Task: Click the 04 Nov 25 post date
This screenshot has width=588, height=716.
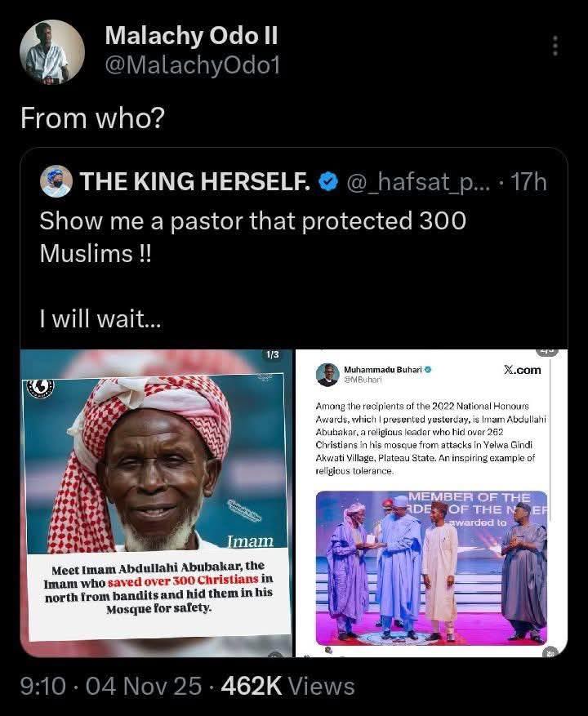Action: pos(142,686)
